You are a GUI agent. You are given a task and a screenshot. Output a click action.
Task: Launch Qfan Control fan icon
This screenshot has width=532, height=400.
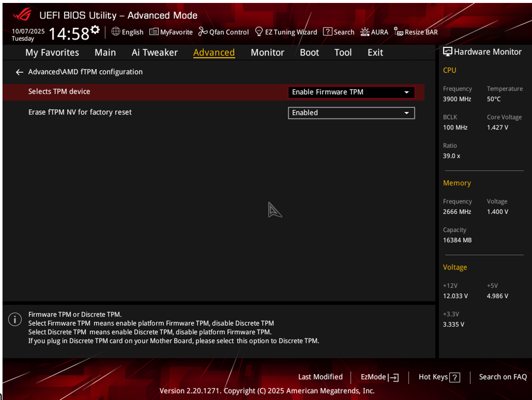click(x=203, y=32)
